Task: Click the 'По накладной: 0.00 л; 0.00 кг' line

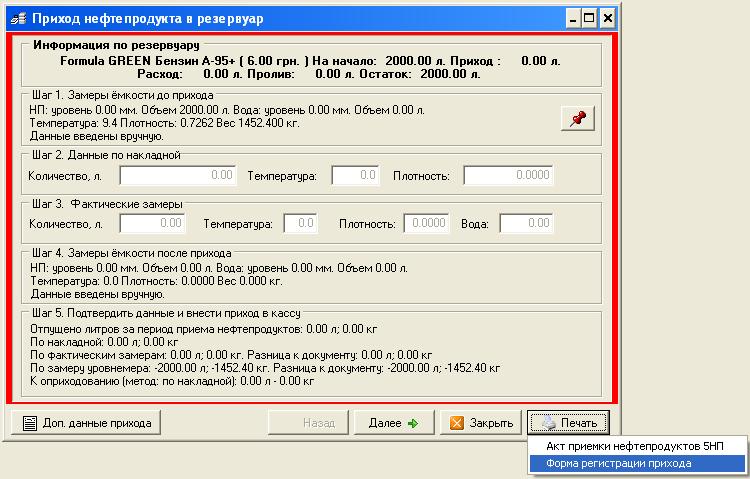Action: (104, 342)
